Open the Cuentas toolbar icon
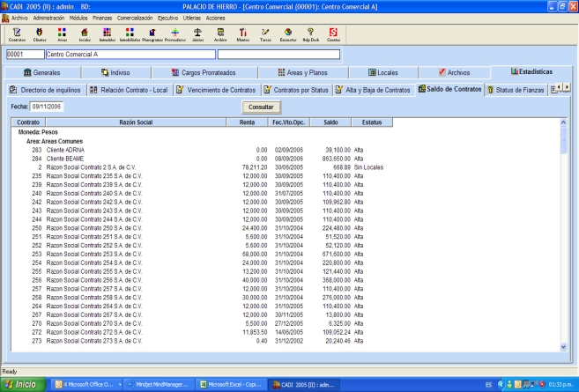This screenshot has height=392, width=579. (x=332, y=33)
